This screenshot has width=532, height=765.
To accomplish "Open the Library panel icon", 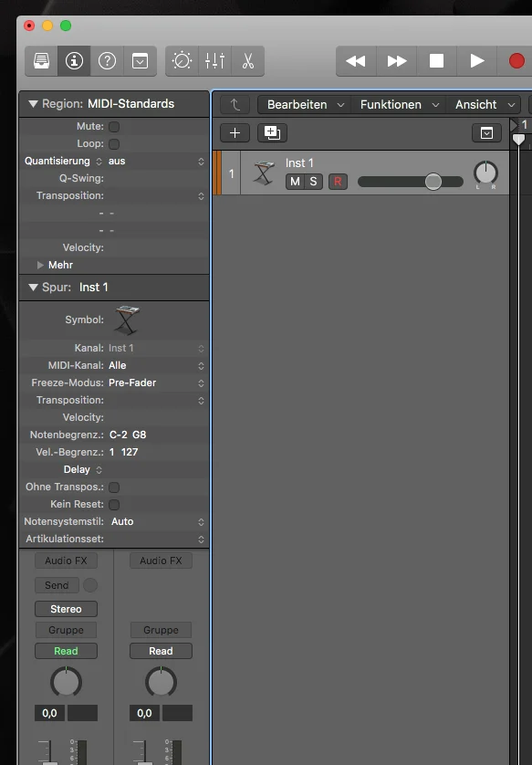I will pos(41,61).
